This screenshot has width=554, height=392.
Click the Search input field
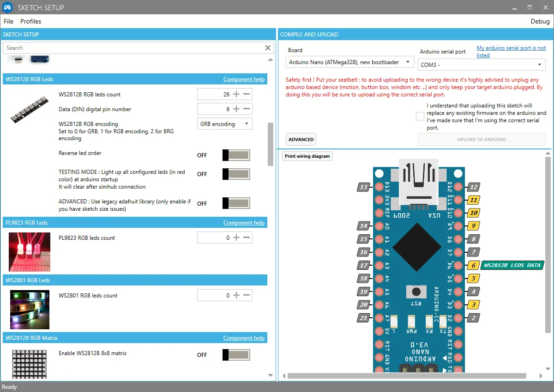(x=134, y=48)
